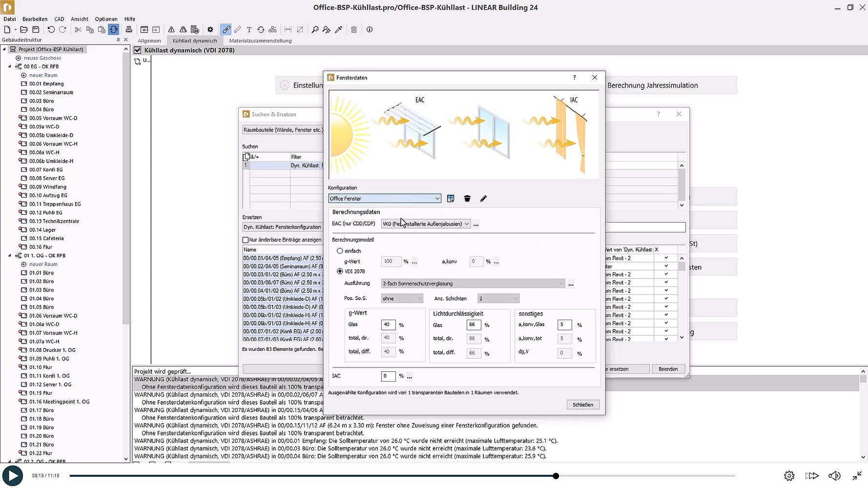Click the g-Wert Glas input field
The width and height of the screenshot is (868, 488).
(388, 325)
